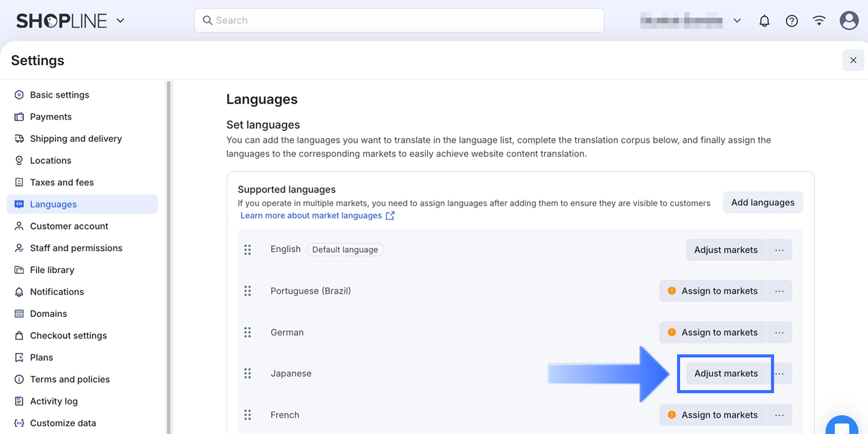Image resolution: width=868 pixels, height=434 pixels.
Task: Click Adjust markets for Japanese
Action: (726, 374)
